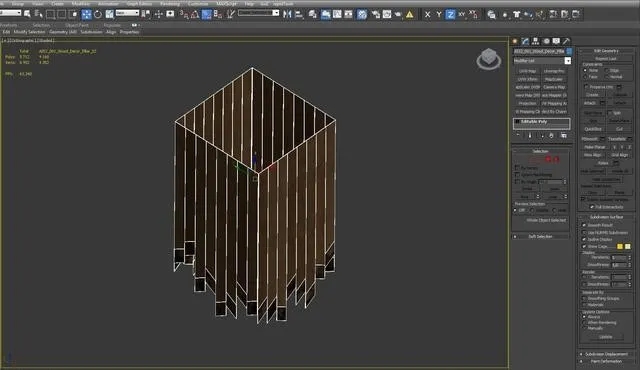640x370 pixels.
Task: Click the Make Planar button
Action: point(595,147)
